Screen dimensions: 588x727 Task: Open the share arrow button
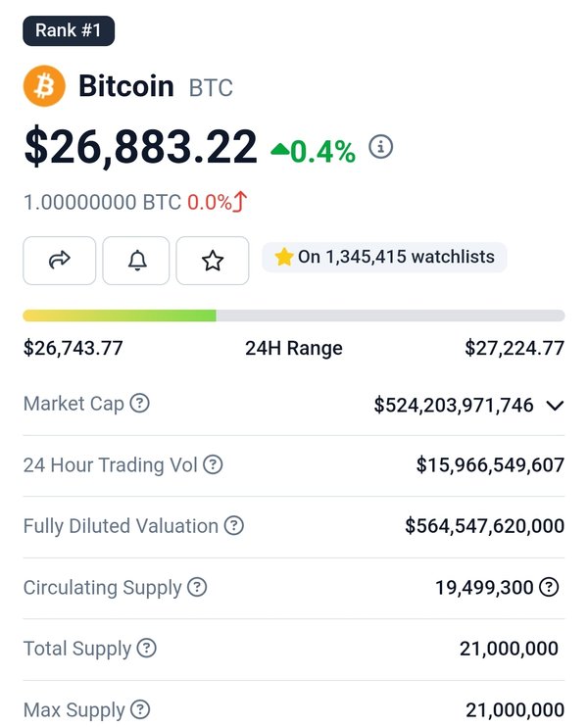60,261
